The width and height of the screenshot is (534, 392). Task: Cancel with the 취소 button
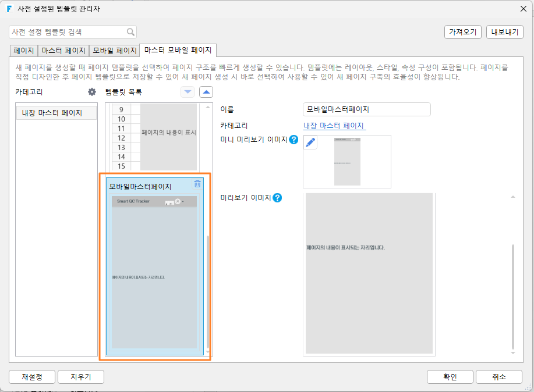point(499,377)
